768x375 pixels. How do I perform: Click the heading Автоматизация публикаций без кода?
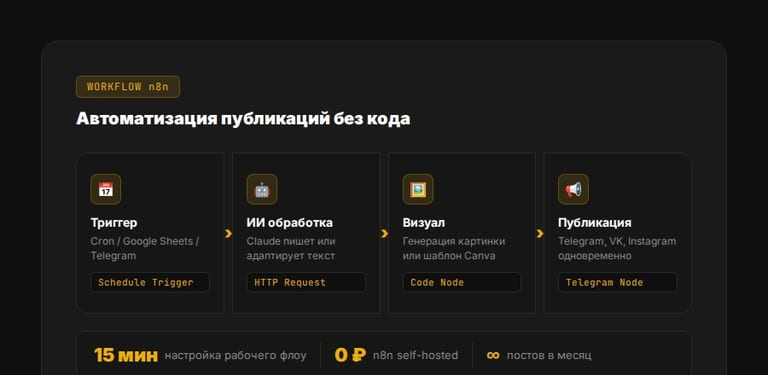[x=243, y=119]
